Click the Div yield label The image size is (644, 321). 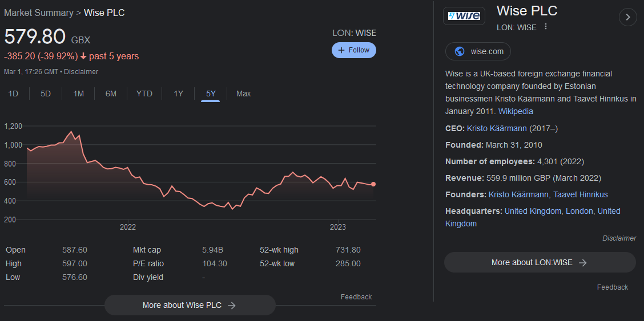click(x=148, y=277)
